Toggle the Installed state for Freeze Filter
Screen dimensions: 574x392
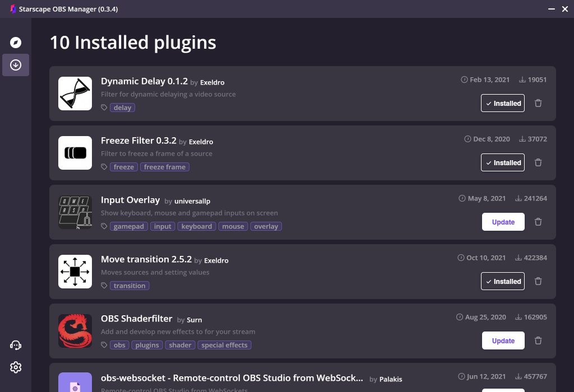503,162
